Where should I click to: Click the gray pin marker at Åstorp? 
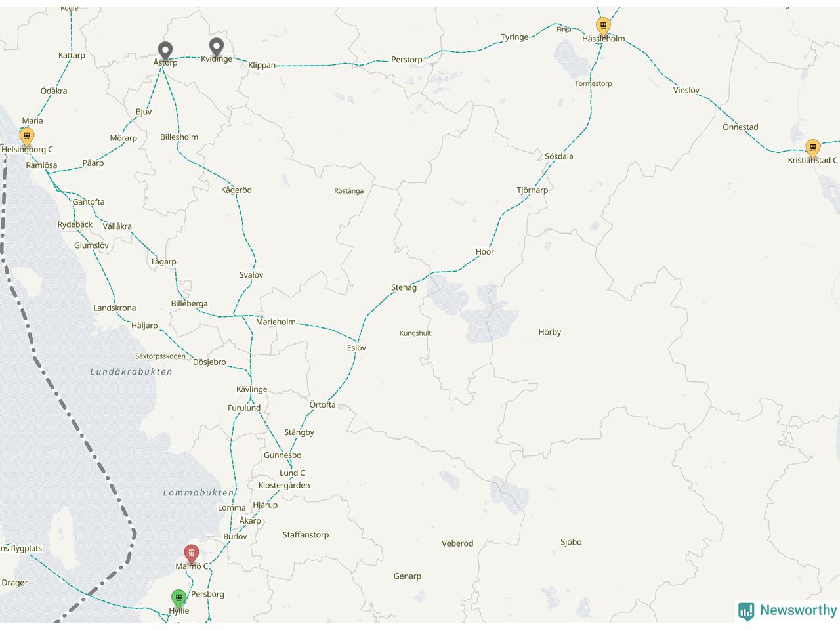pos(166,51)
